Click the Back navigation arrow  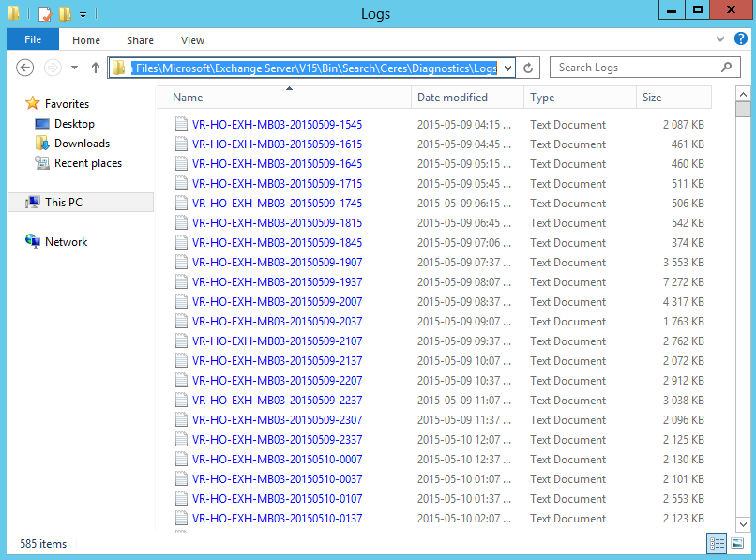(x=24, y=68)
